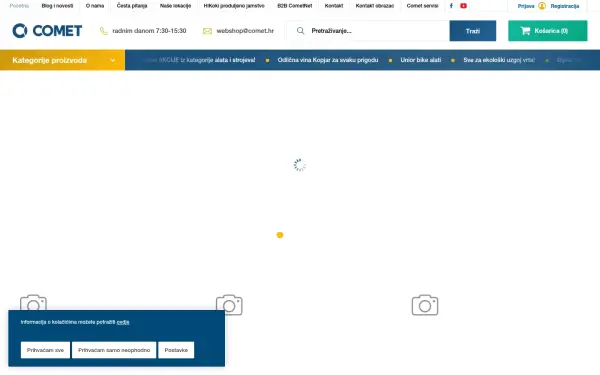Screen dimensions: 600x375
Task: Click the radnim danom 7:30-15:30 text
Action: (149, 31)
